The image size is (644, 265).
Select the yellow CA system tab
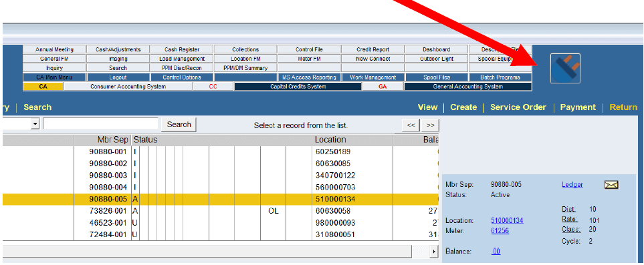coord(43,87)
